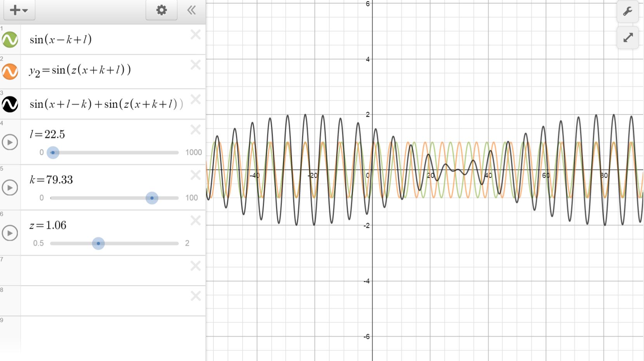Edit the y2=sin(z(x+k+l)) expression

[80, 71]
